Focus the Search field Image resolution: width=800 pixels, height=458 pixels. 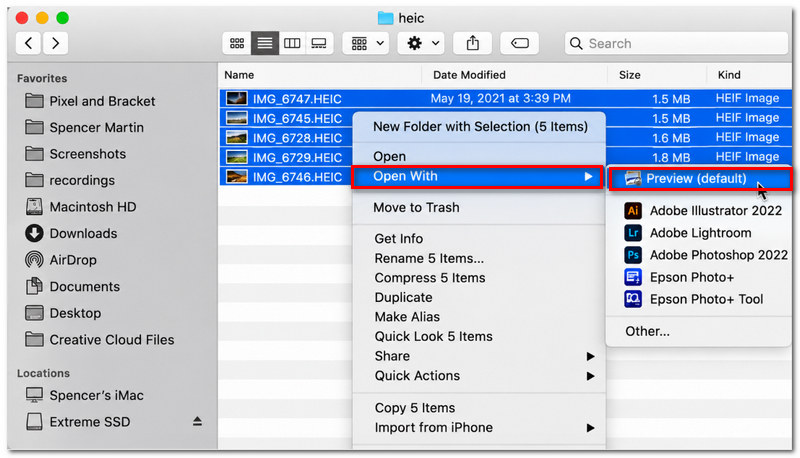click(x=677, y=43)
